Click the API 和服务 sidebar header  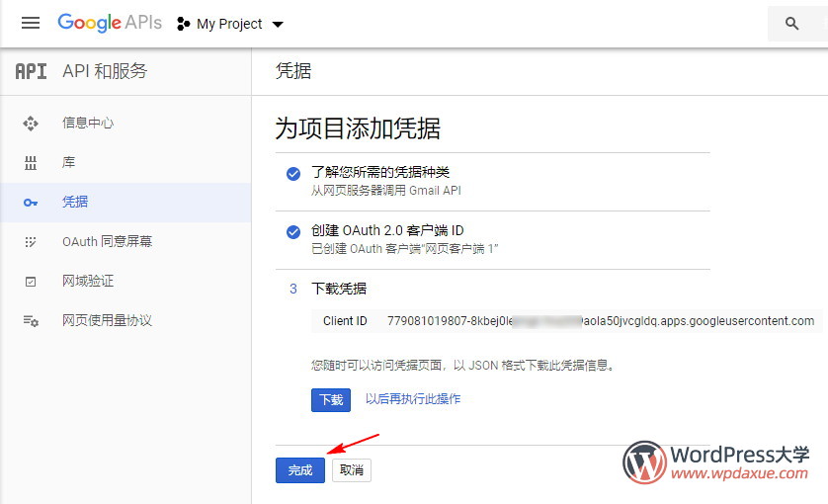tap(105, 71)
